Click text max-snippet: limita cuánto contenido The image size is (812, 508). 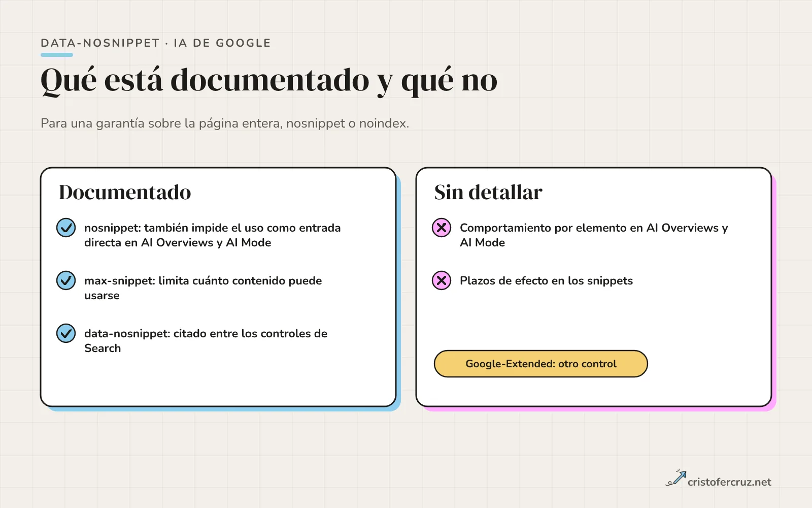203,288
